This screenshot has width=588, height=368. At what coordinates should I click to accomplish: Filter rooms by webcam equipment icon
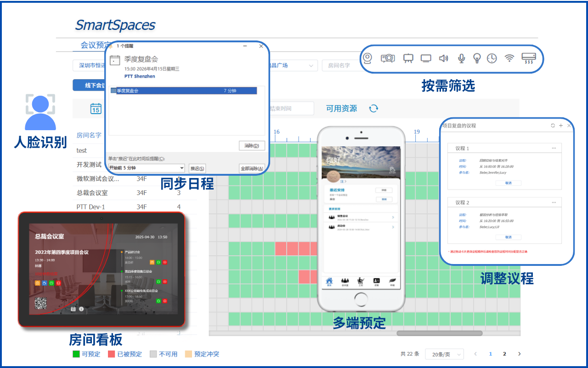pyautogui.click(x=367, y=58)
